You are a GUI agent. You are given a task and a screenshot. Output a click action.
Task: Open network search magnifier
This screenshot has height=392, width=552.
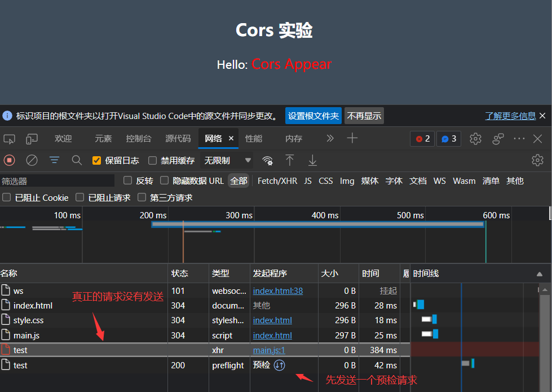(x=77, y=160)
